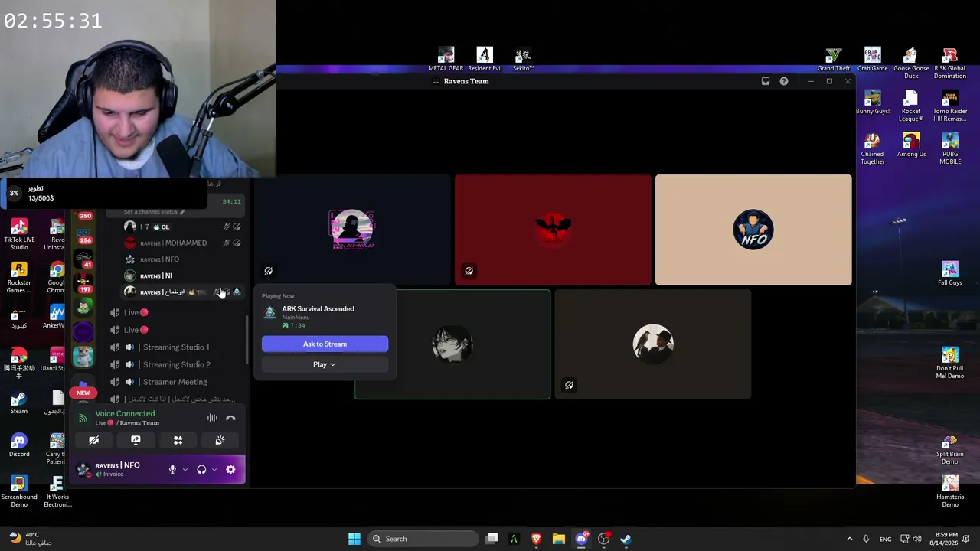Viewport: 980px width, 551px height.
Task: Select Chained Together desktop shortcut
Action: (x=872, y=149)
